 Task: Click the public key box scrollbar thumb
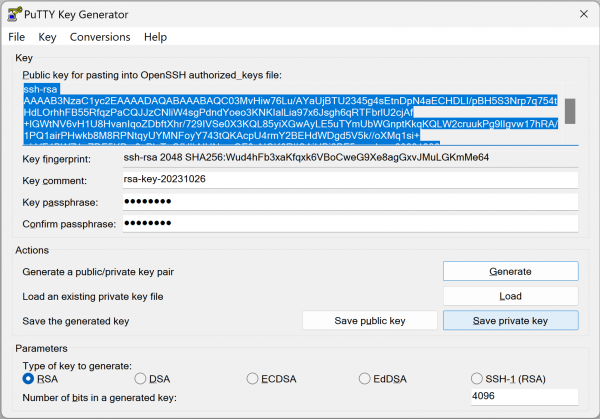tap(570, 111)
